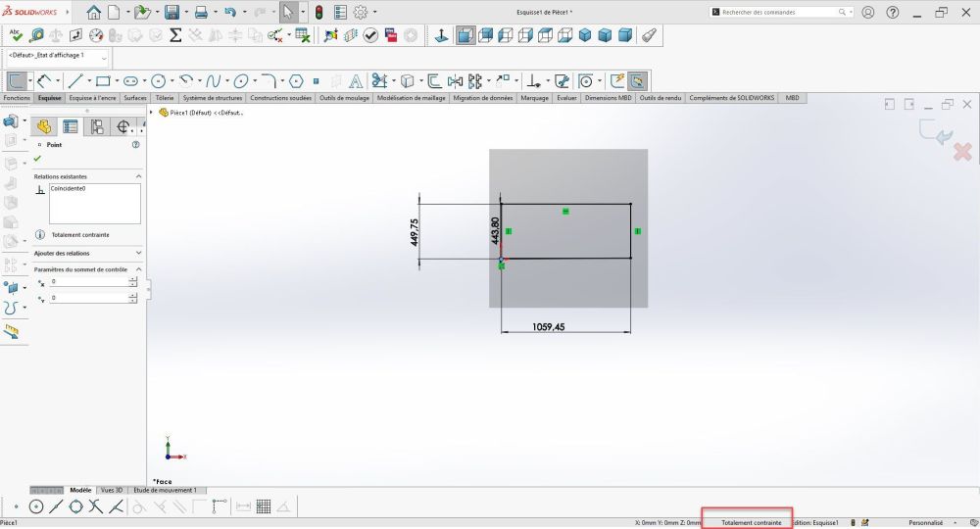This screenshot has width=980, height=529.
Task: Click the Rechercher des commandes search box
Action: pyautogui.click(x=782, y=12)
